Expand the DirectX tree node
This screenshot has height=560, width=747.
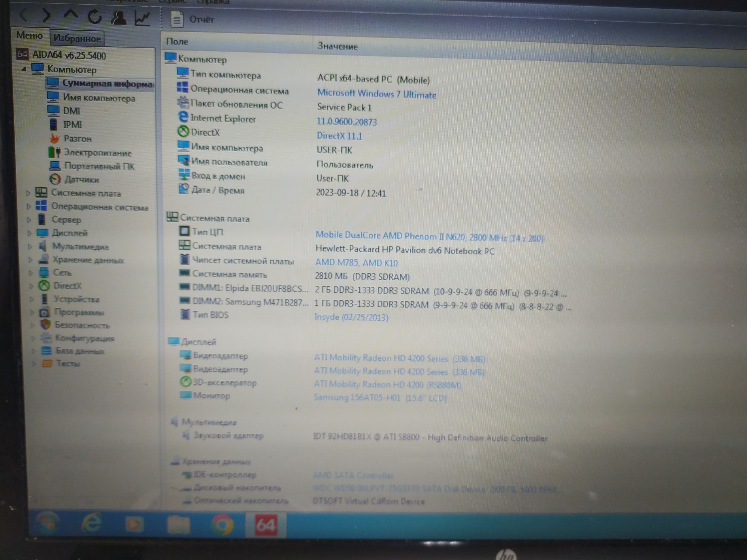coord(31,286)
